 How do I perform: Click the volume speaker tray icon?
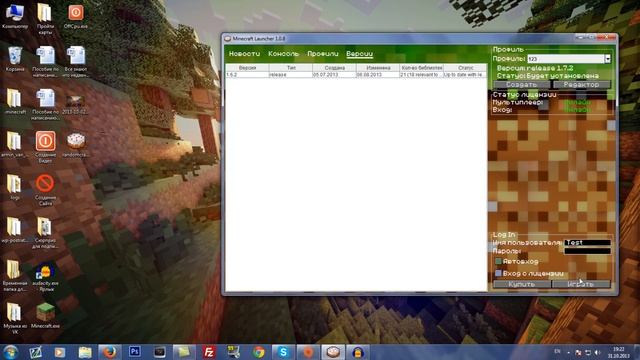pos(597,352)
